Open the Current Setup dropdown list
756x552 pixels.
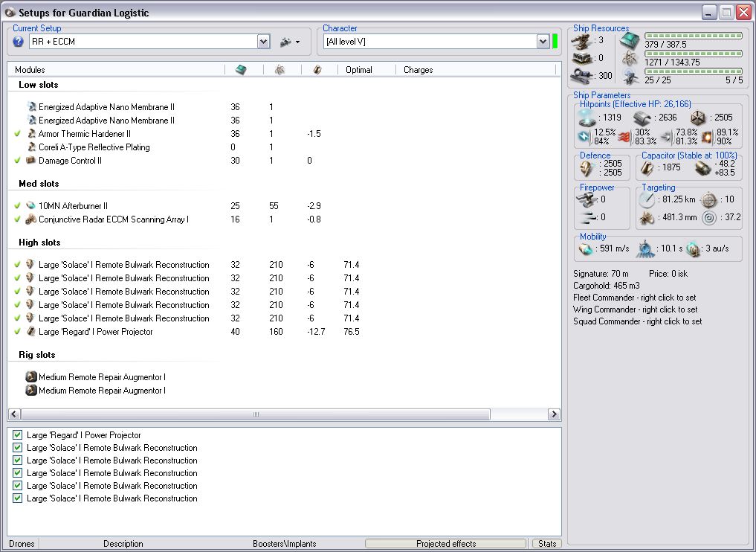coord(263,42)
